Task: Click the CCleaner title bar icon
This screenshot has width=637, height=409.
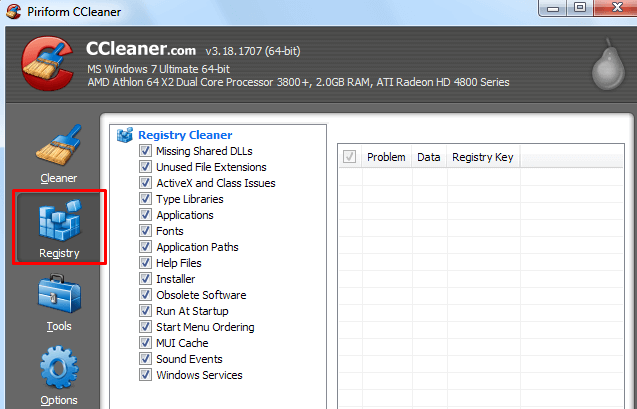Action: point(14,11)
